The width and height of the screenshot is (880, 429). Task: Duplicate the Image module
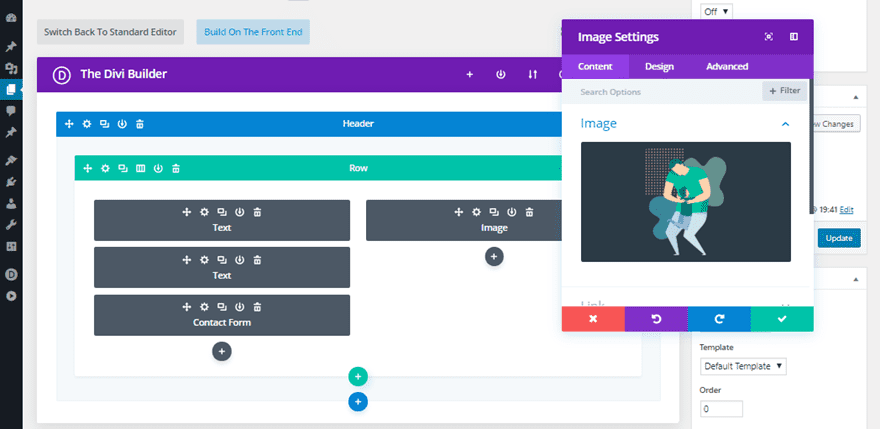click(494, 212)
